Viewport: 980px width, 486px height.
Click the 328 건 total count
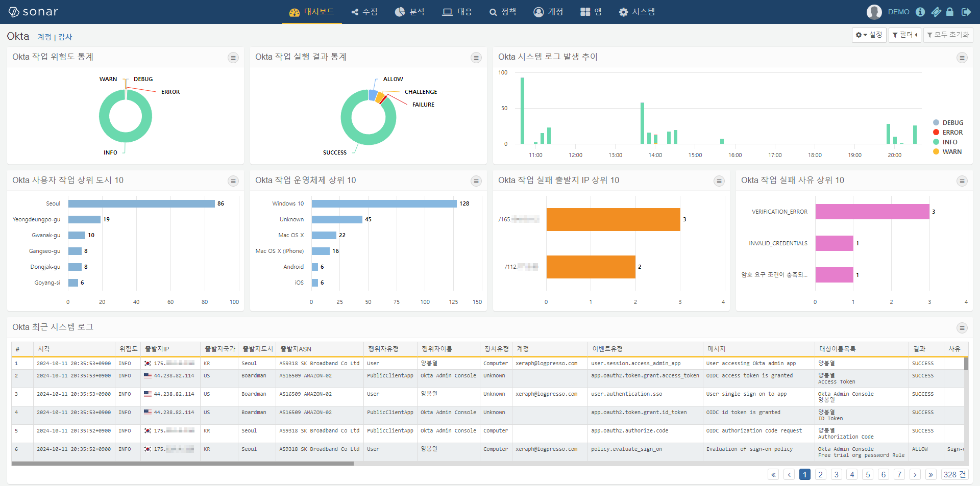pos(954,474)
